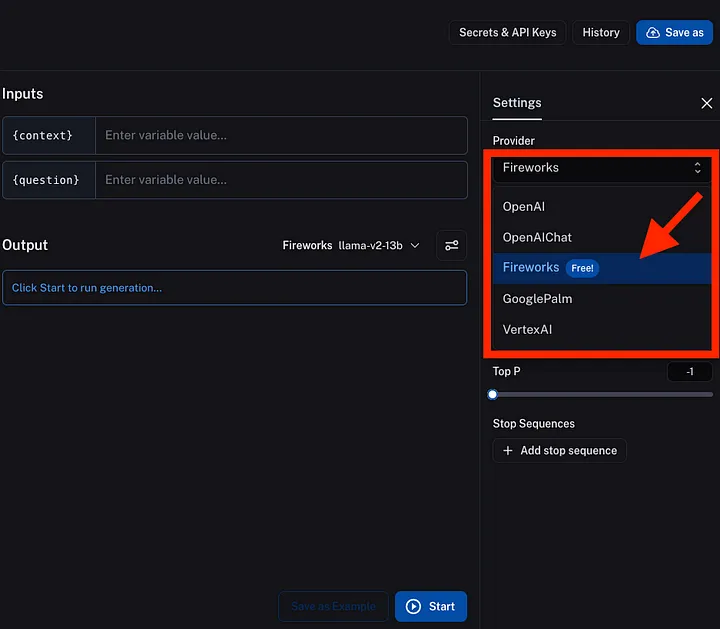Screen dimensions: 720x629
Task: Click the play icon on the Start button
Action: (x=414, y=606)
